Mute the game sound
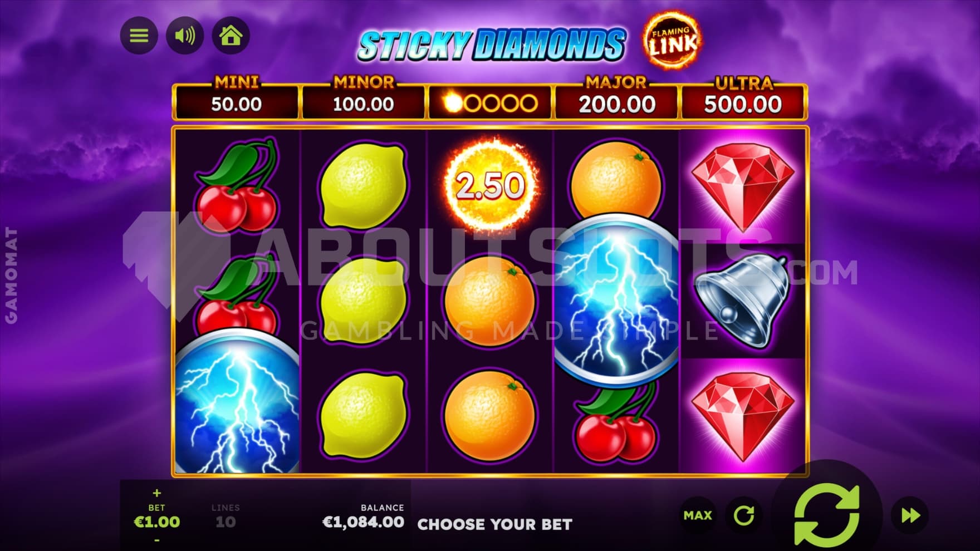This screenshot has width=980, height=551. point(185,36)
